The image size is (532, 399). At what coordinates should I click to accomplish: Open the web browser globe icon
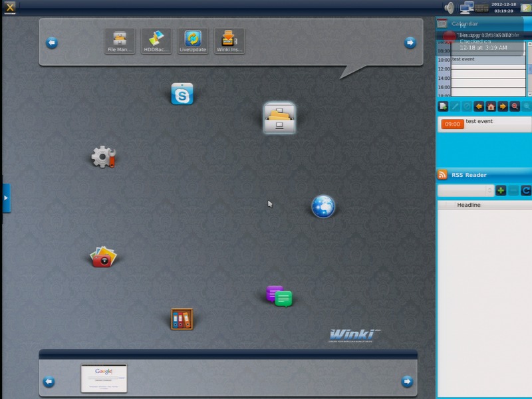323,206
